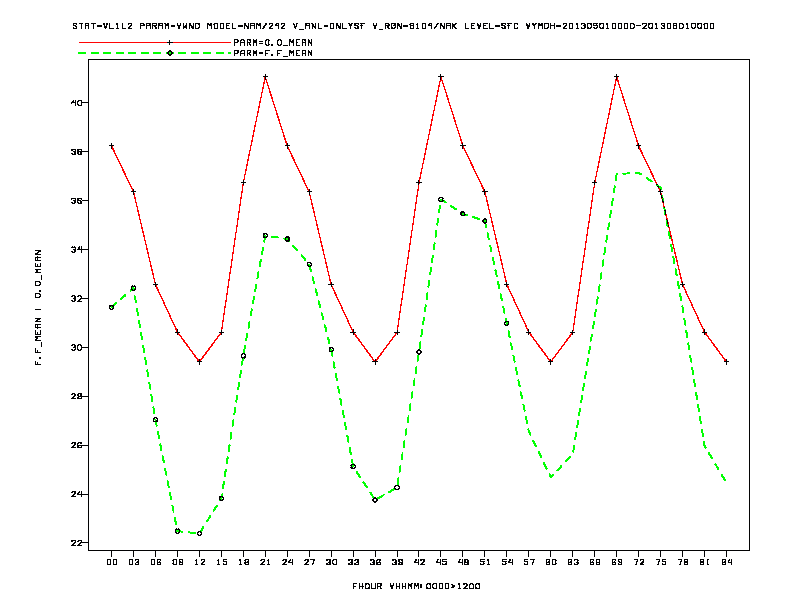Viewport: 792px width, 612px height.
Task: Click the x-axis tick label 75
Action: point(661,562)
